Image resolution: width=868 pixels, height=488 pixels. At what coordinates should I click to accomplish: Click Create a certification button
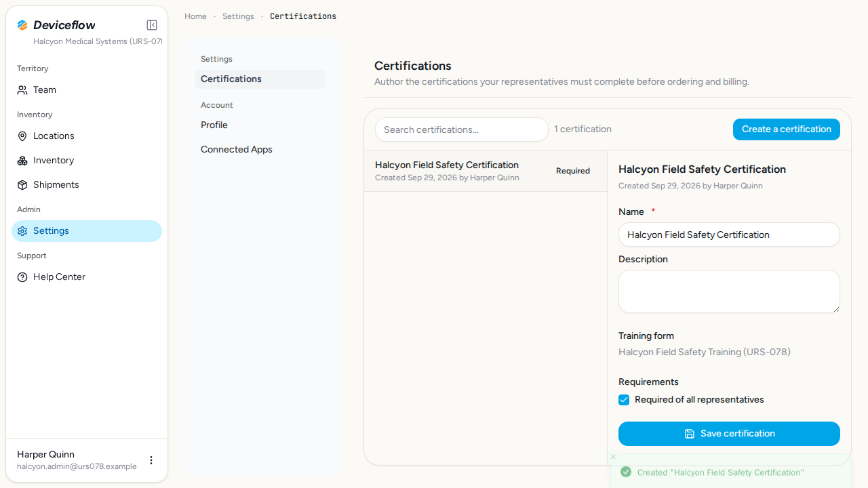point(787,129)
